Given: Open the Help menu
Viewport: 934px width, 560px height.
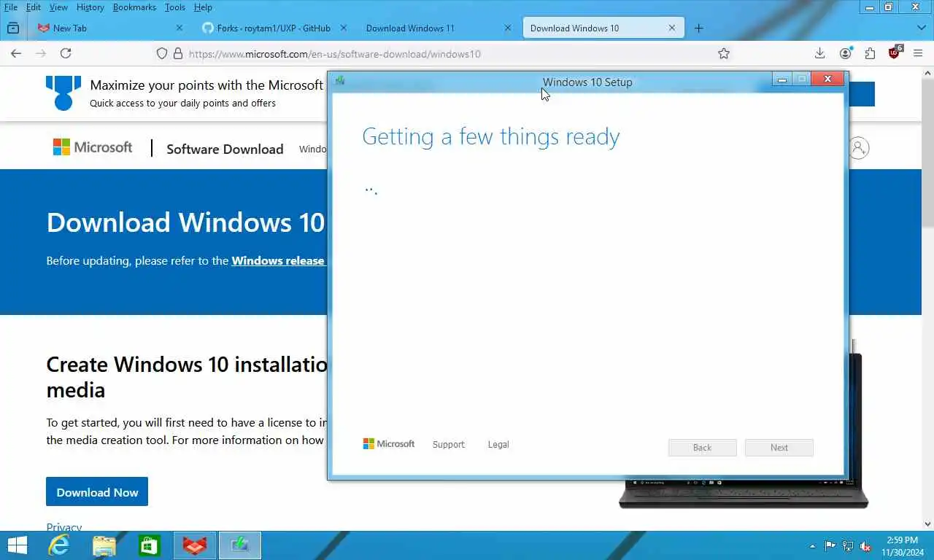Looking at the screenshot, I should pos(203,7).
